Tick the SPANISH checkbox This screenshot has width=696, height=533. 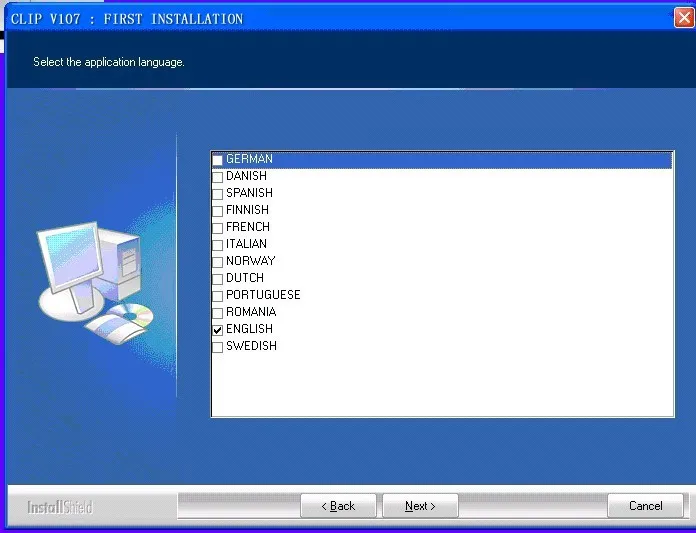coord(218,194)
